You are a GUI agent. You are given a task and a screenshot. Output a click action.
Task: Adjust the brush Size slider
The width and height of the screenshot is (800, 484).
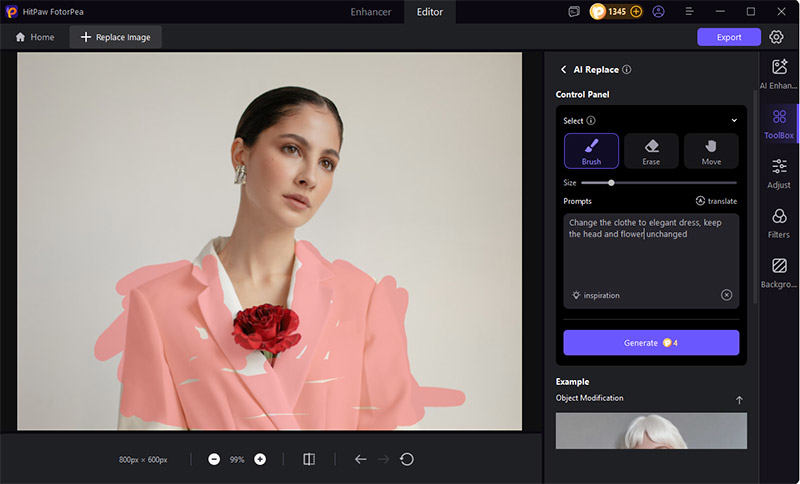click(x=611, y=183)
